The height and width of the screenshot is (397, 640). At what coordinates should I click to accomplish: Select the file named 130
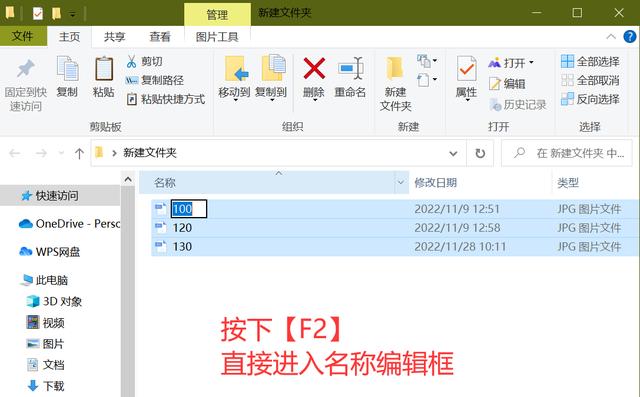[x=182, y=246]
